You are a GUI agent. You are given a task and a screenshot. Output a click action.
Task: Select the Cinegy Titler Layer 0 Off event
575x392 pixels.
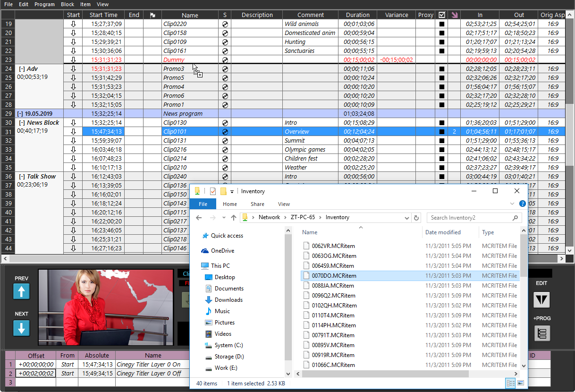click(149, 374)
